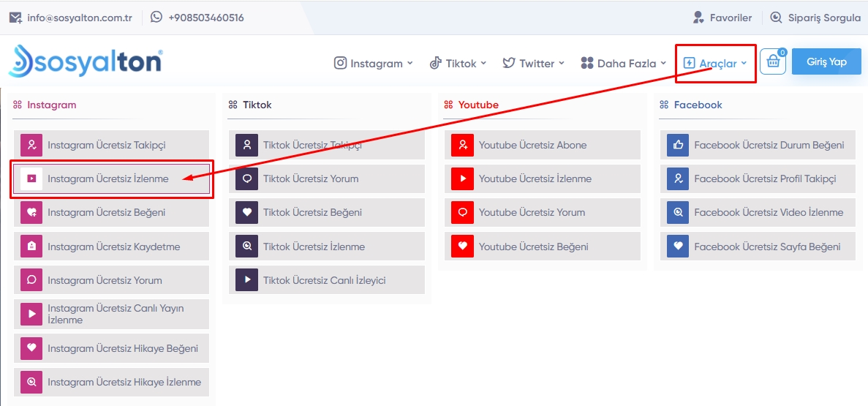Click the +908503460516 phone number
Screen dimensions: 868x406
(206, 18)
